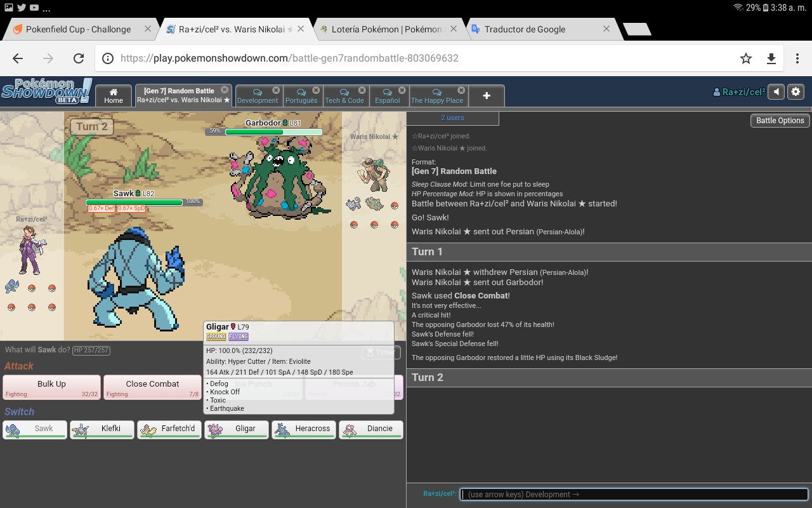Close the Random Battle room tab
This screenshot has width=812, height=508.
[225, 90]
